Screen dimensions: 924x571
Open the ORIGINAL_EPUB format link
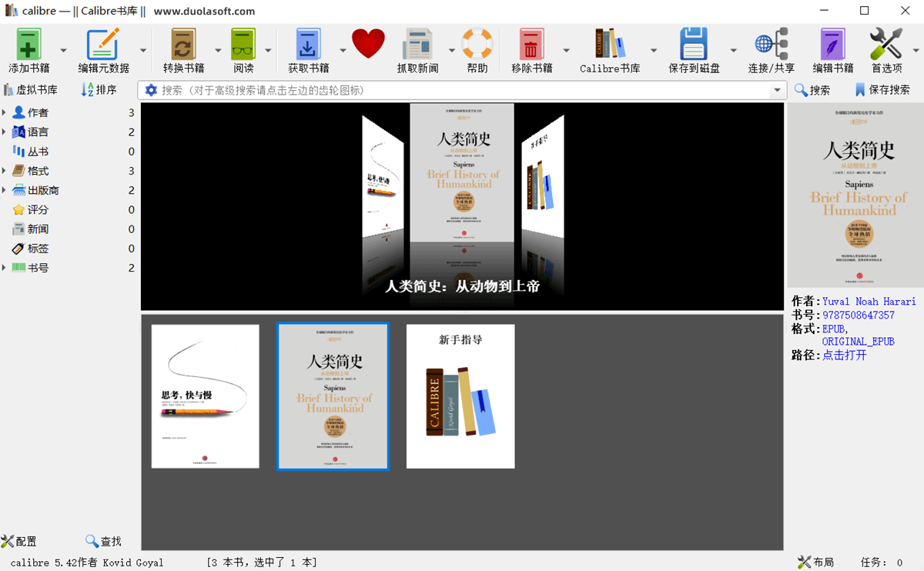tap(859, 342)
